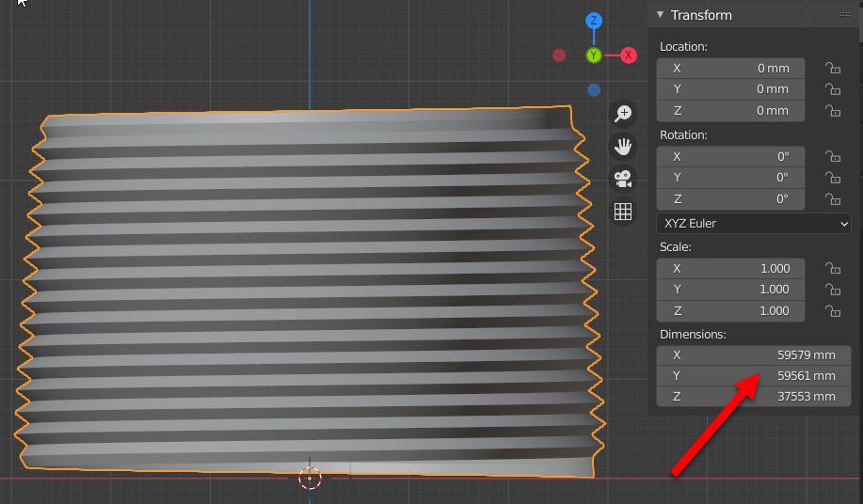Lock the Location X value
Screen dimensions: 863x504
click(x=833, y=68)
